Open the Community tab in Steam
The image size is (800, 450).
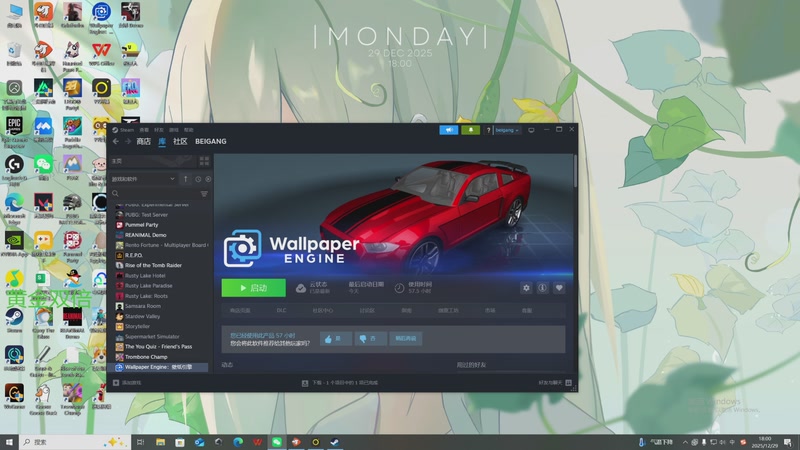(x=180, y=141)
